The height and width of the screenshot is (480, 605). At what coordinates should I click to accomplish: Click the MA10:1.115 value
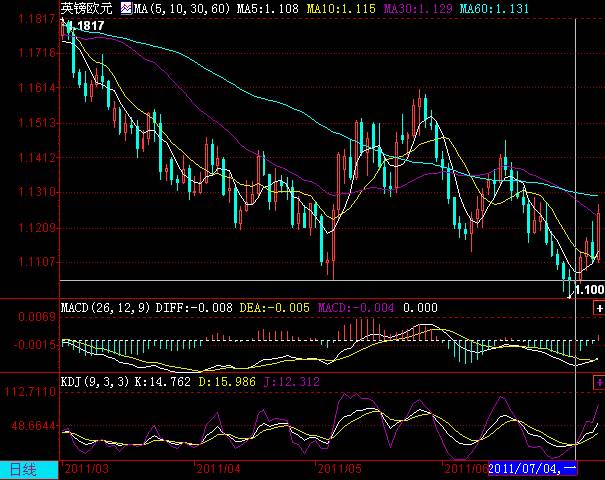(x=341, y=8)
